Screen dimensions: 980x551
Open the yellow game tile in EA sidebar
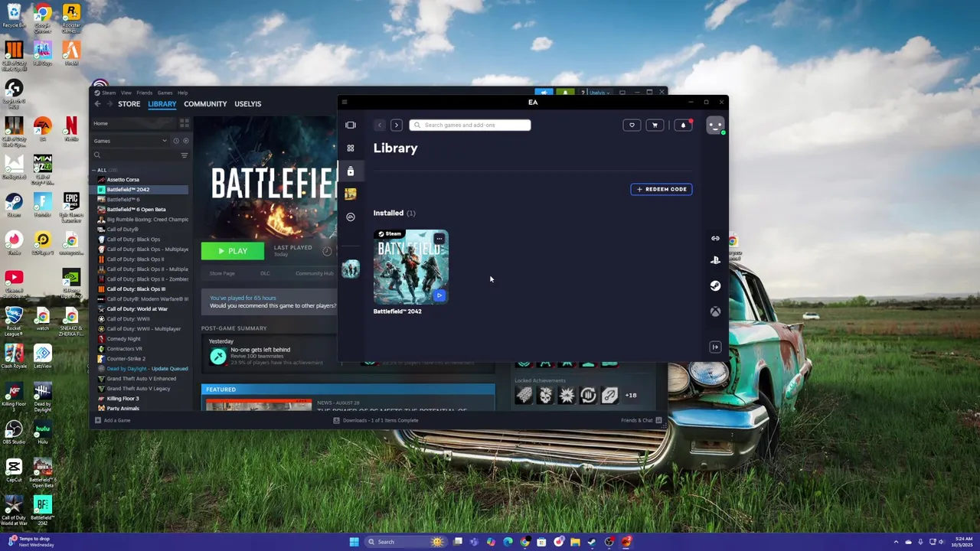(351, 194)
